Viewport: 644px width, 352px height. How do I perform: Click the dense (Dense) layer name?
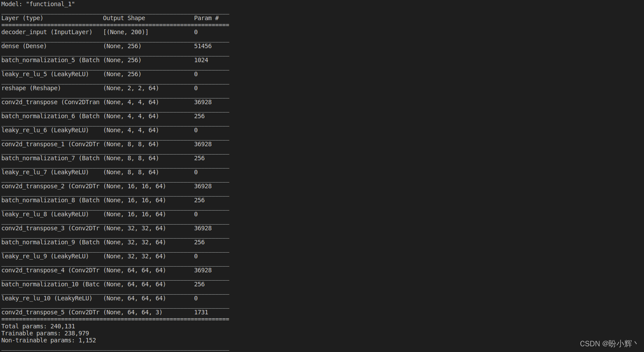point(24,46)
